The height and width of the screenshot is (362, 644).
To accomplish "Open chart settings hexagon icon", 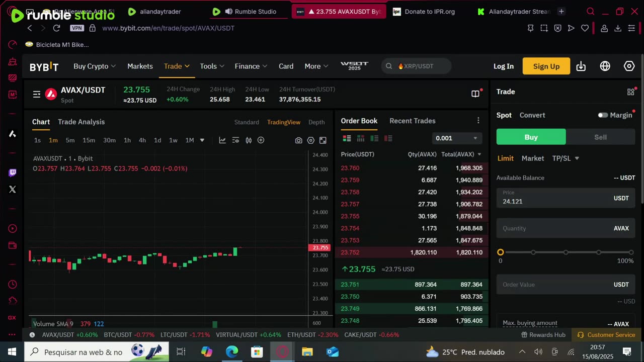I will pos(310,140).
